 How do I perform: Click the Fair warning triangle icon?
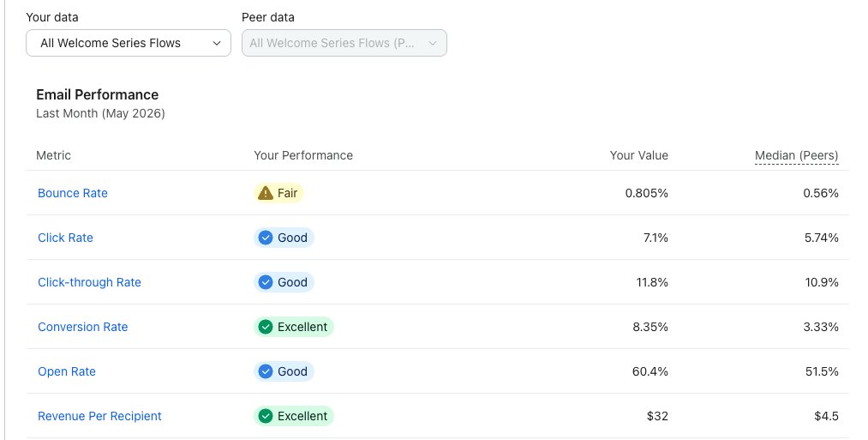pyautogui.click(x=266, y=193)
